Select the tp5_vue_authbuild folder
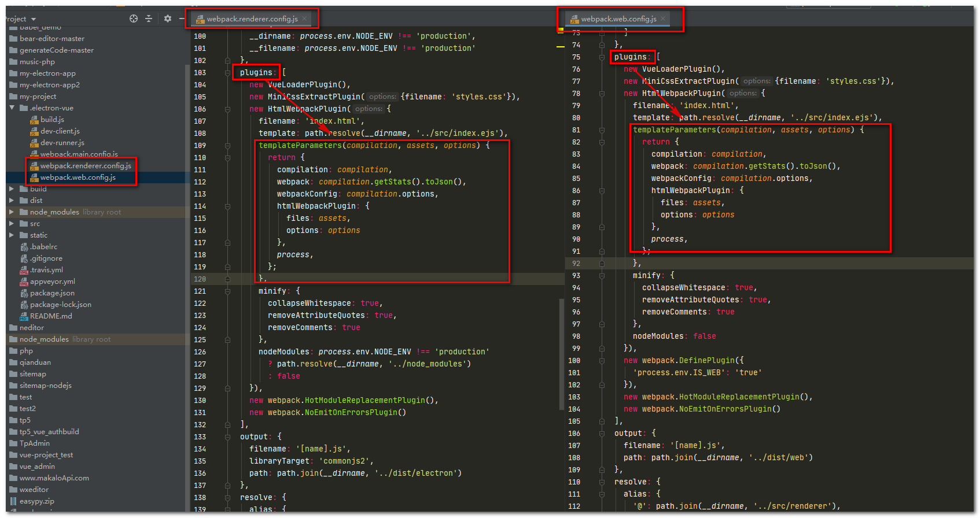Screen dimensions: 980x518 pyautogui.click(x=49, y=432)
